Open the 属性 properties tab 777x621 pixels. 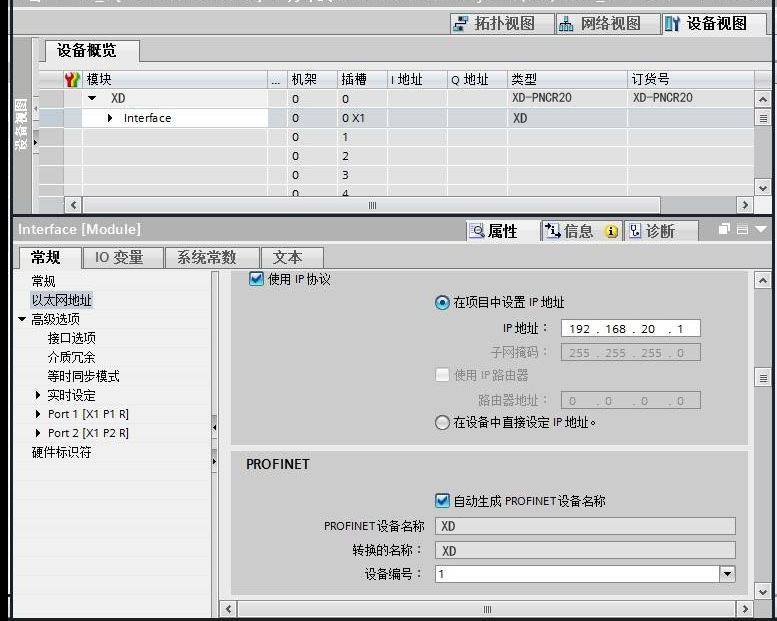[x=502, y=231]
